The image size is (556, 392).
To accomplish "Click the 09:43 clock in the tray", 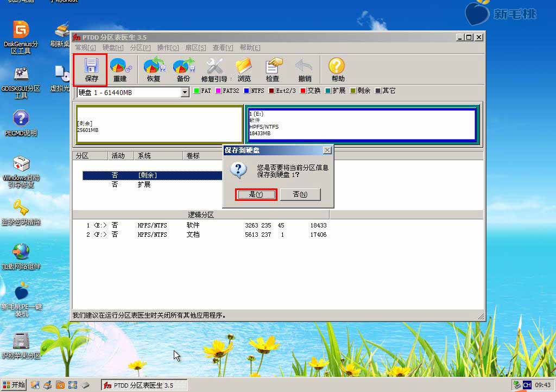I will pos(542,385).
